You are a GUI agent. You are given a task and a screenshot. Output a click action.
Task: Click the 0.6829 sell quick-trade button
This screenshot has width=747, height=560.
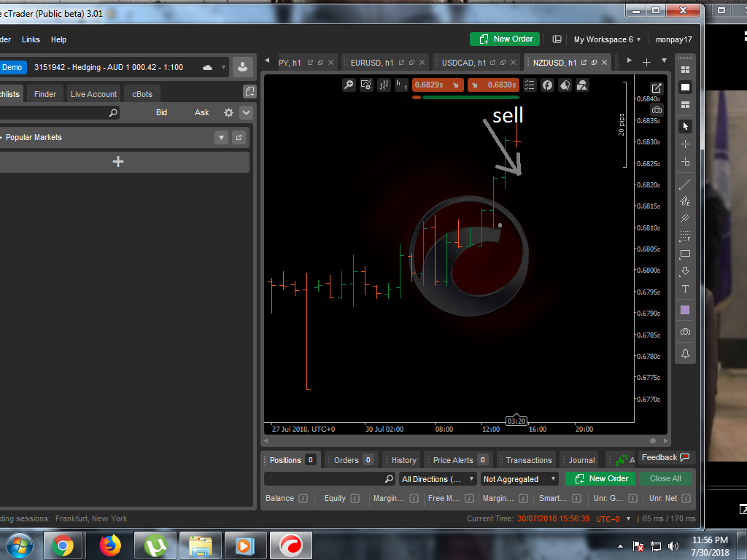coord(438,85)
